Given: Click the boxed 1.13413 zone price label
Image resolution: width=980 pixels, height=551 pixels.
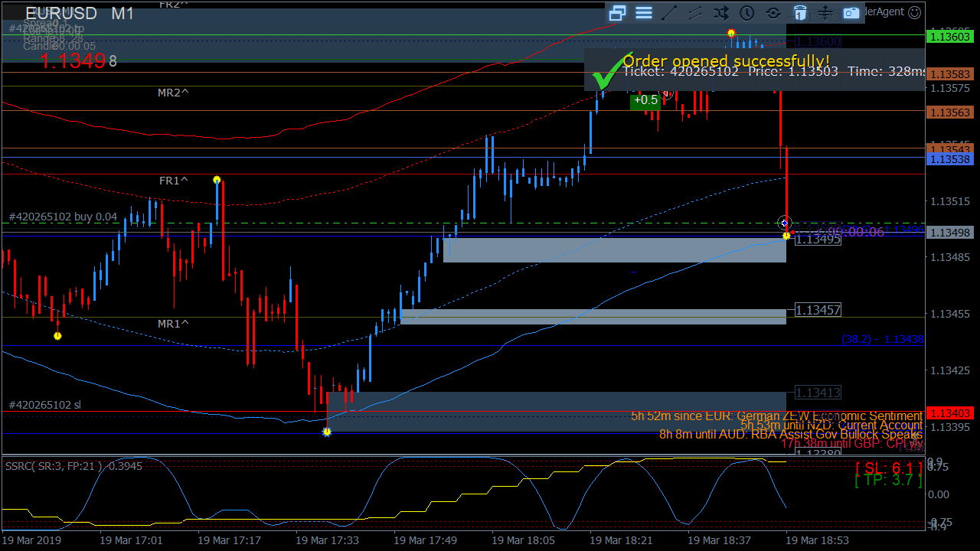Looking at the screenshot, I should (818, 393).
